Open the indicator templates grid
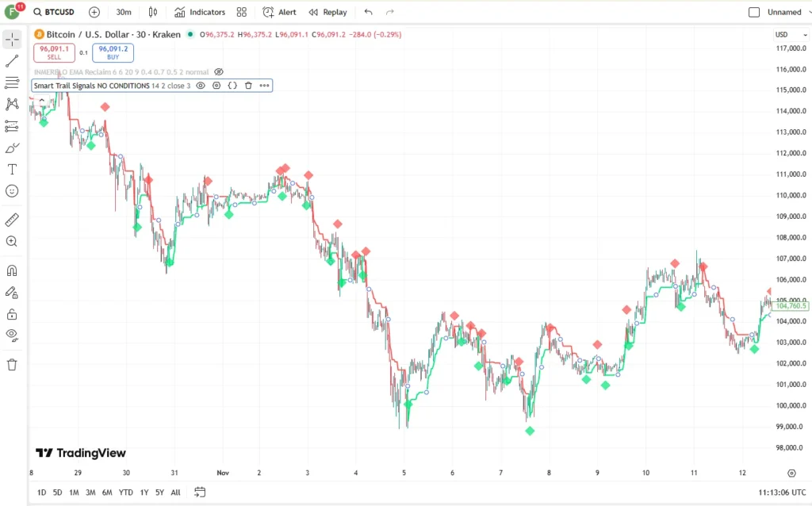The height and width of the screenshot is (506, 812). point(242,12)
